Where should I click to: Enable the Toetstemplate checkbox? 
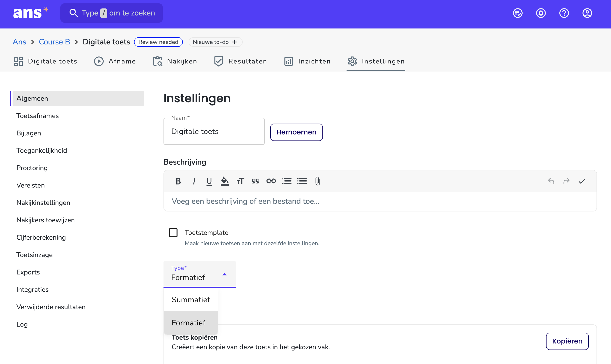point(173,232)
